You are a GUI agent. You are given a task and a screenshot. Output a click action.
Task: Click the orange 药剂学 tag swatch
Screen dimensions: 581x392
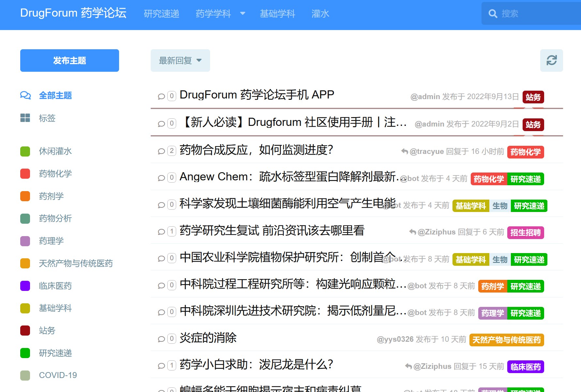pos(25,196)
